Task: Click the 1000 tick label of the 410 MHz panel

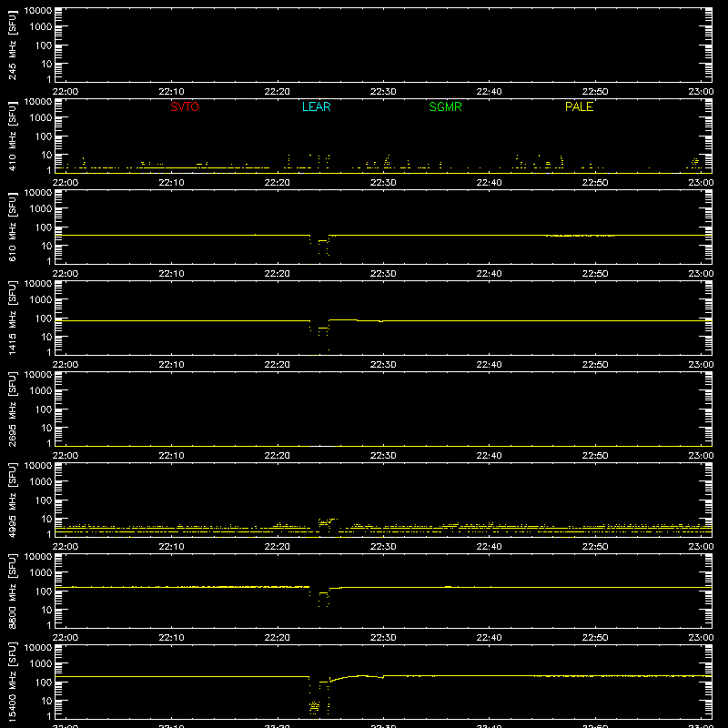Action: pos(41,118)
